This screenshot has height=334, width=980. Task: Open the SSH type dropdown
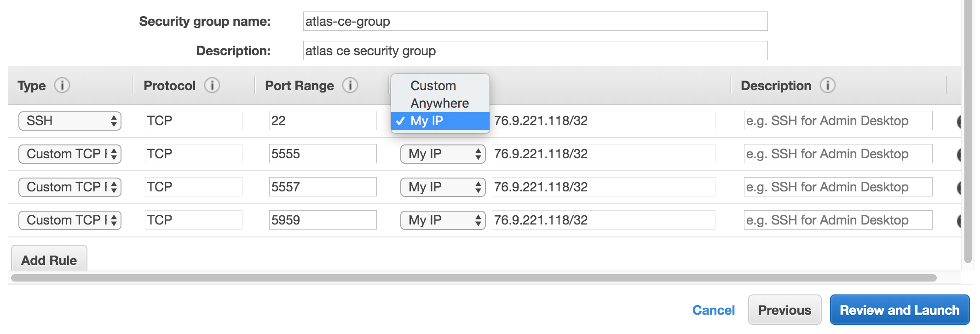(70, 121)
